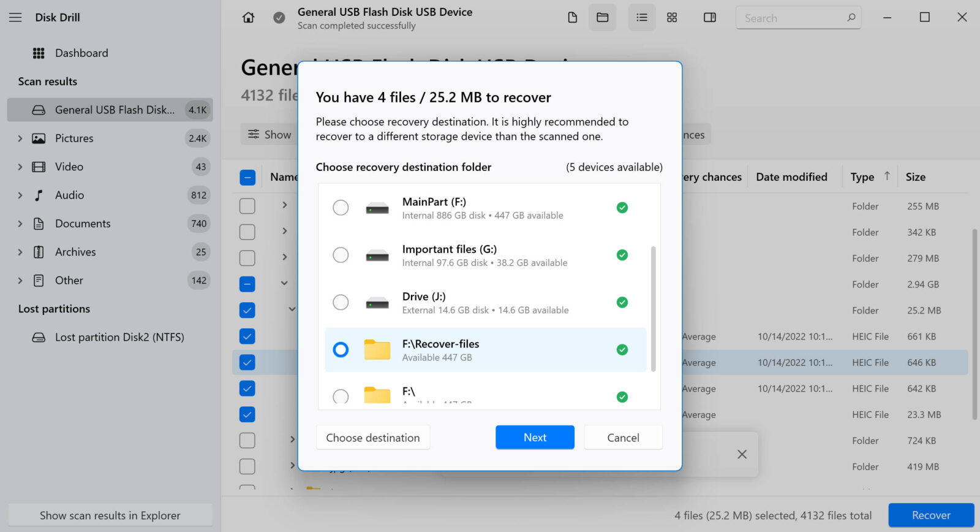Click the scan completed checkmark status icon
The width and height of the screenshot is (980, 532).
coord(279,18)
